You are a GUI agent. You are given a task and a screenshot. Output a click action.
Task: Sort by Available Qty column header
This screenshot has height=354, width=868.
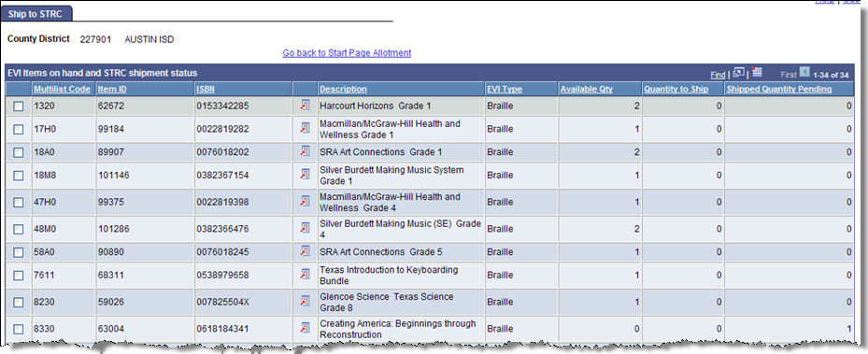(586, 89)
